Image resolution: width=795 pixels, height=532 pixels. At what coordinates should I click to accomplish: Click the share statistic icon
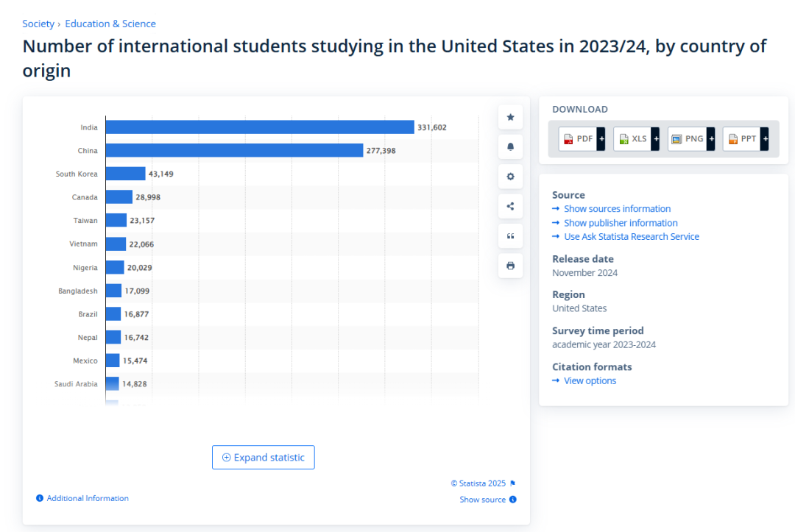[510, 206]
